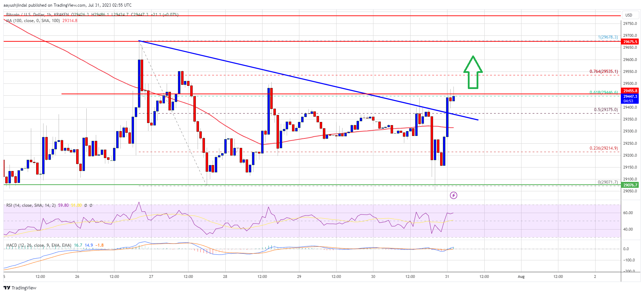This screenshot has height=294, width=644.
Task: Select the red 29675.5 price label
Action: click(x=630, y=42)
